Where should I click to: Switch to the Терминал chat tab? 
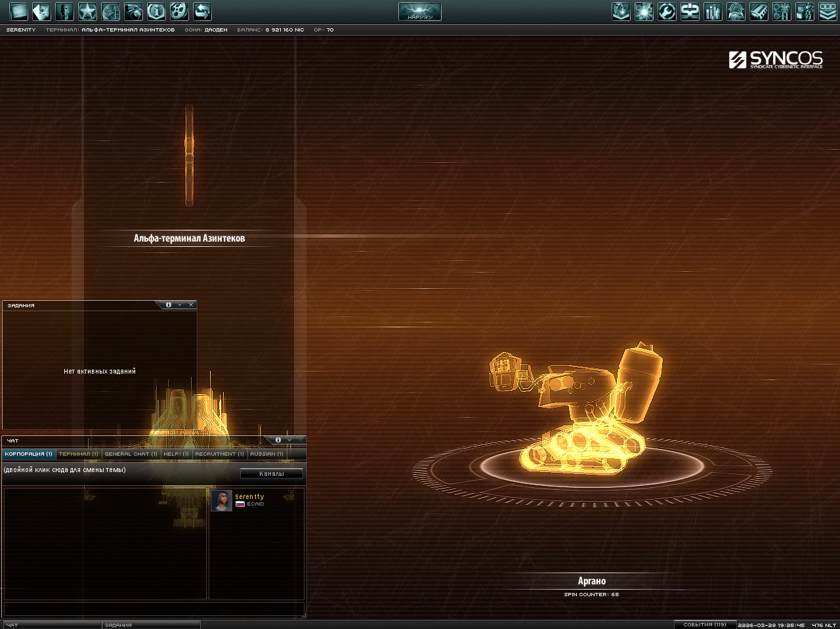[78, 454]
